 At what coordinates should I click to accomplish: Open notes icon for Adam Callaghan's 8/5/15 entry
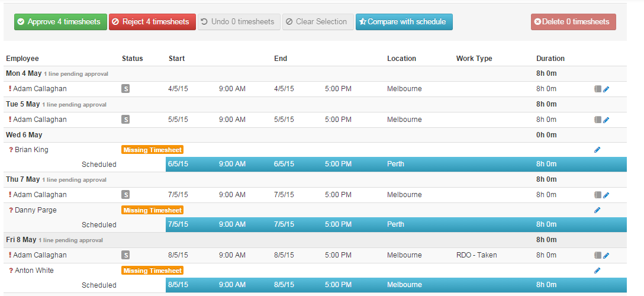tap(597, 256)
